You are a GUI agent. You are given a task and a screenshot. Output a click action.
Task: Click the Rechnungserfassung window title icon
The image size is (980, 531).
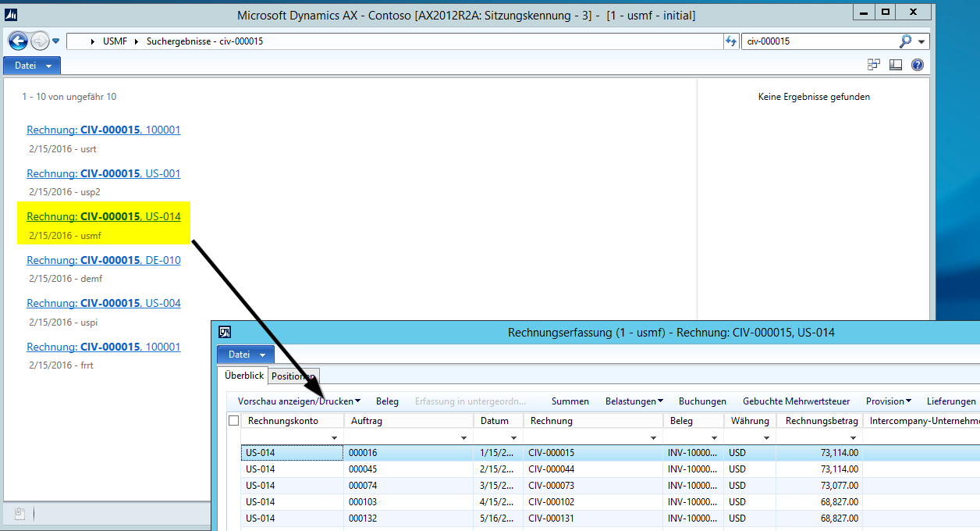tap(225, 332)
